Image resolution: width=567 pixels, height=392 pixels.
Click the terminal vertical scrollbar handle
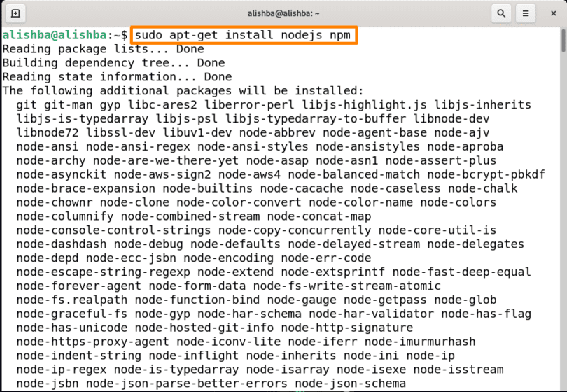pyautogui.click(x=563, y=41)
